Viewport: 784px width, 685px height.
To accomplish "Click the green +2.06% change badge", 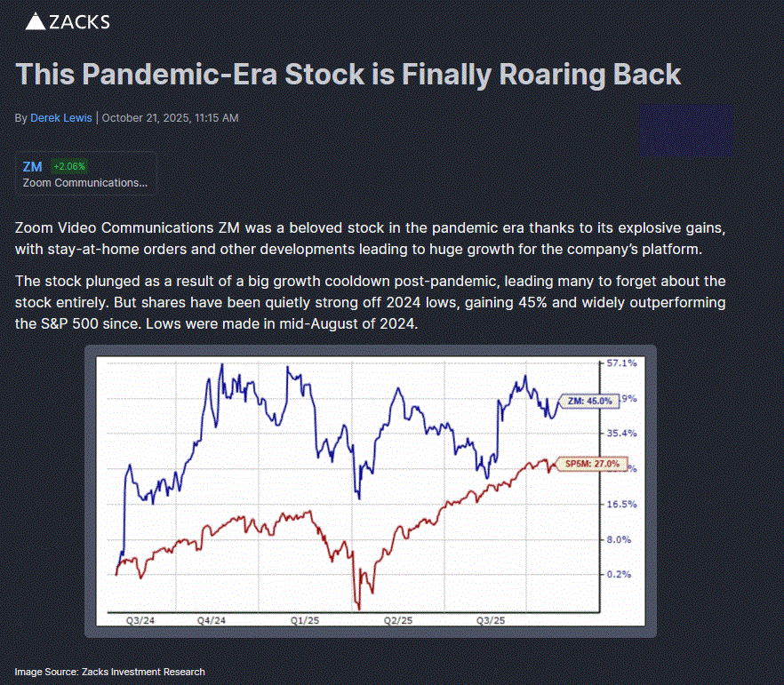I will (69, 166).
